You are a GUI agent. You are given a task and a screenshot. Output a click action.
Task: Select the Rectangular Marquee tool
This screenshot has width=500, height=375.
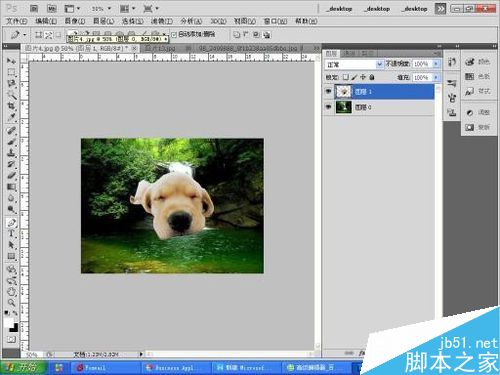pos(11,72)
